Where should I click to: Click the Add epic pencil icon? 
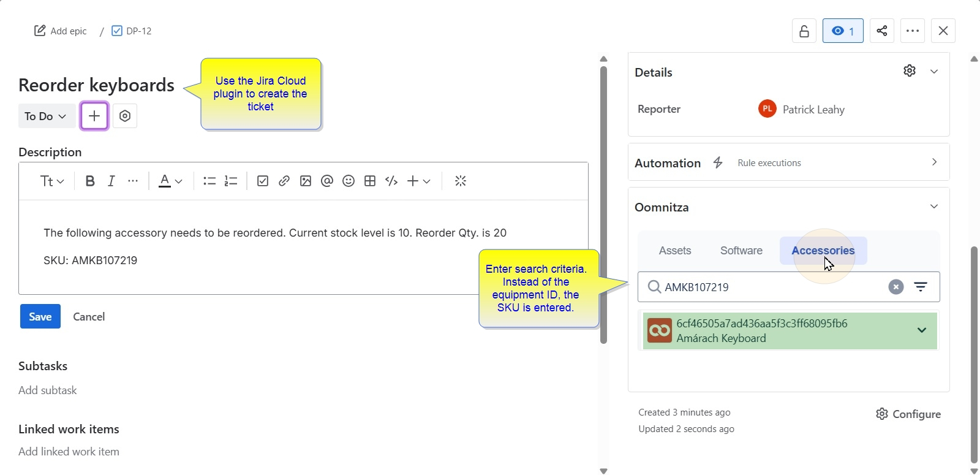pos(39,31)
